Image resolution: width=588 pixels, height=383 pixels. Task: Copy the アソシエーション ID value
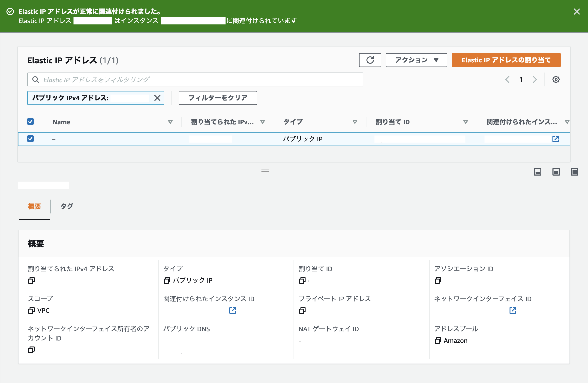[x=438, y=280]
